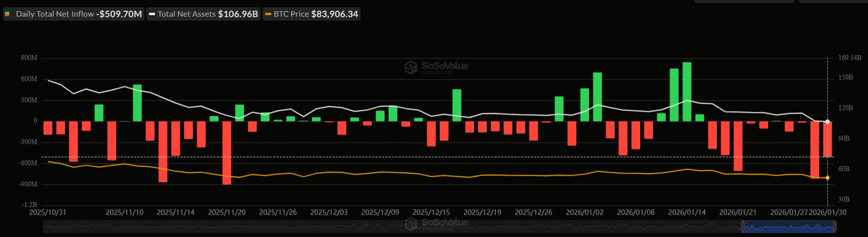
Task: Click the tallest green inflow bar near 2026/01/14
Action: tap(687, 91)
